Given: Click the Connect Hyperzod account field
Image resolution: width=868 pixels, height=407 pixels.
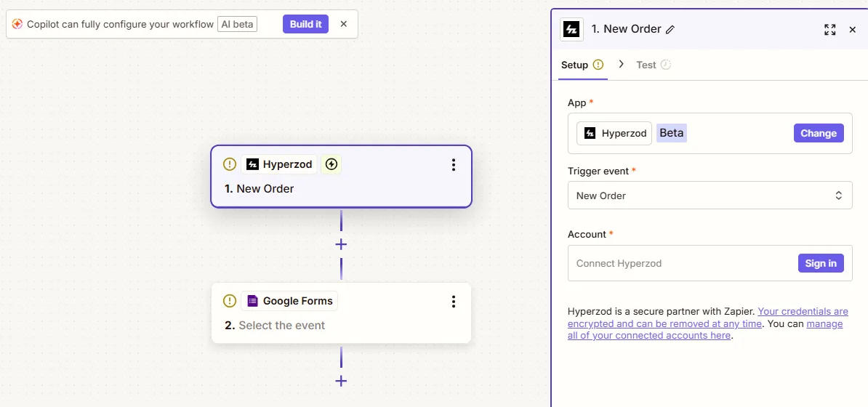Looking at the screenshot, I should tap(710, 264).
